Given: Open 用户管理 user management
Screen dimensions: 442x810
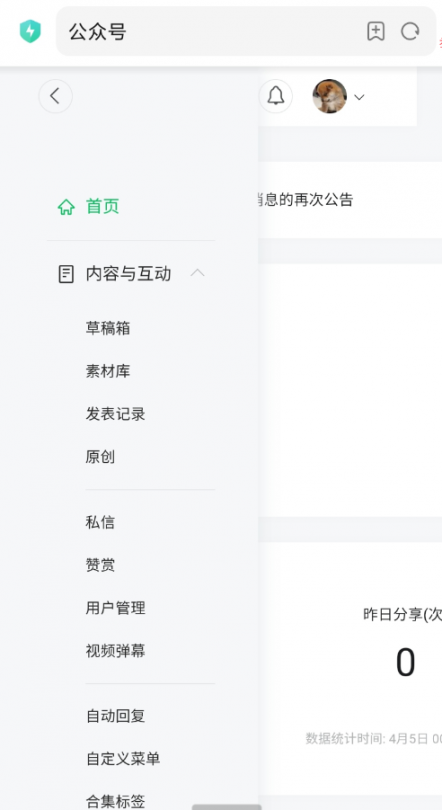Looking at the screenshot, I should click(x=115, y=608).
